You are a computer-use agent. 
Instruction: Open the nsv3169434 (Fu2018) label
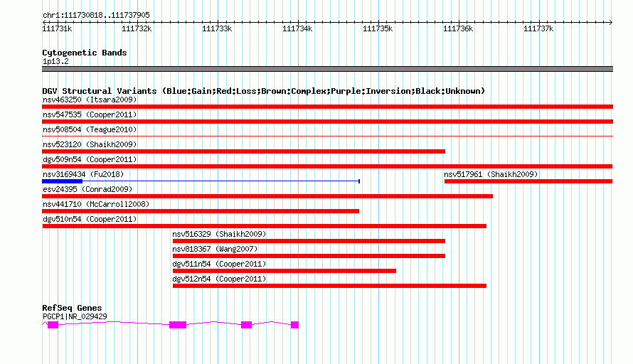(x=83, y=174)
